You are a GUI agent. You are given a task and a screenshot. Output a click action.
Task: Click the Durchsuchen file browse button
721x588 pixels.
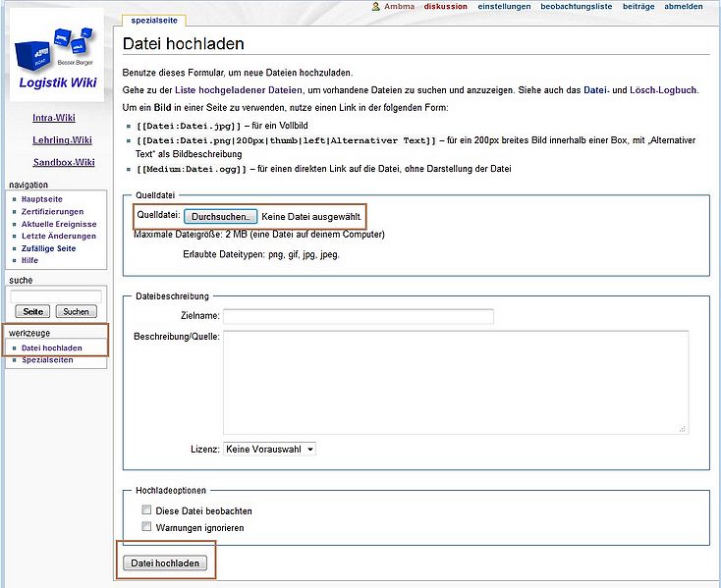pos(220,217)
